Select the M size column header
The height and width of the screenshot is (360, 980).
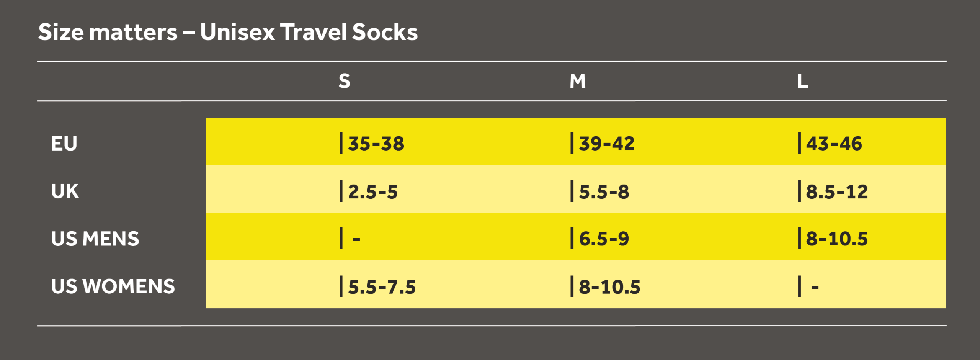[577, 81]
